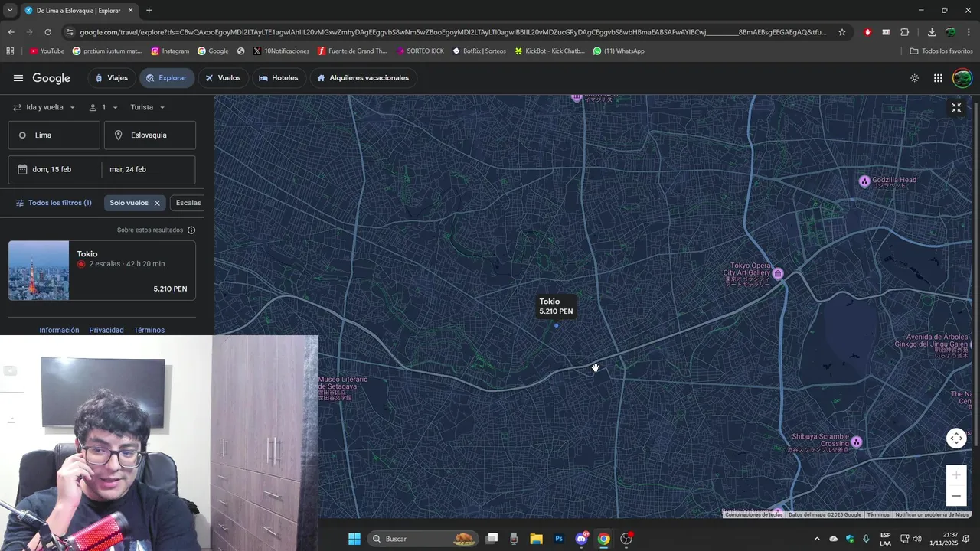The width and height of the screenshot is (980, 551).
Task: Open the system volume tray icon
Action: click(917, 539)
